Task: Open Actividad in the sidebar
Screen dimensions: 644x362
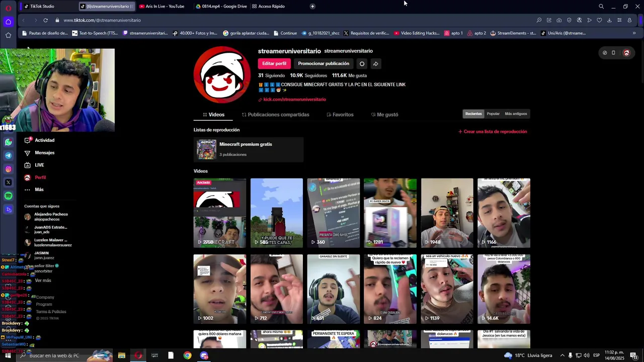Action: tap(39, 140)
